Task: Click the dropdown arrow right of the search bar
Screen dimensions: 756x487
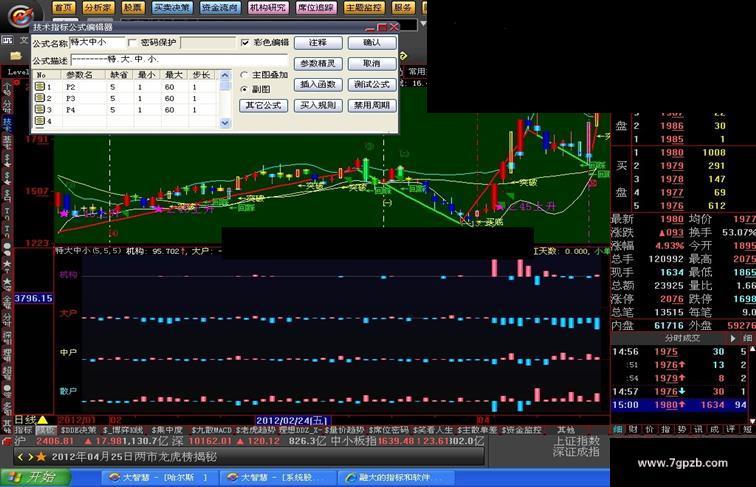Action: point(423,24)
